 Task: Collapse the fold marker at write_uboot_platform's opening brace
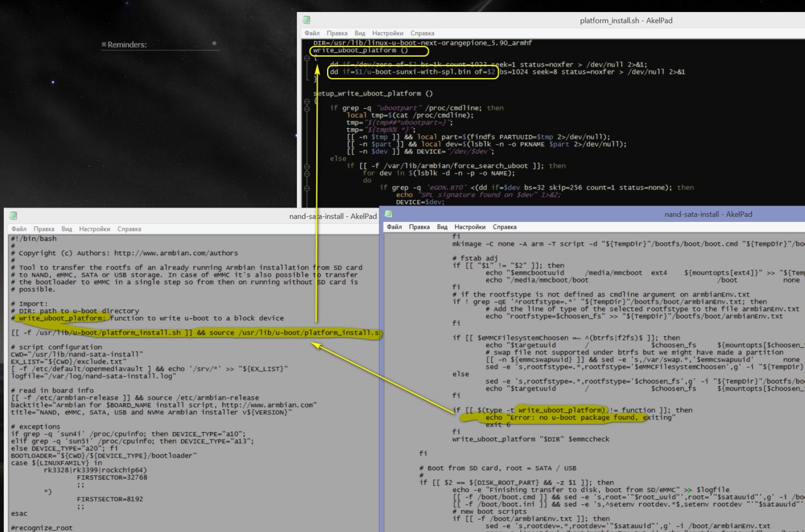[306, 57]
